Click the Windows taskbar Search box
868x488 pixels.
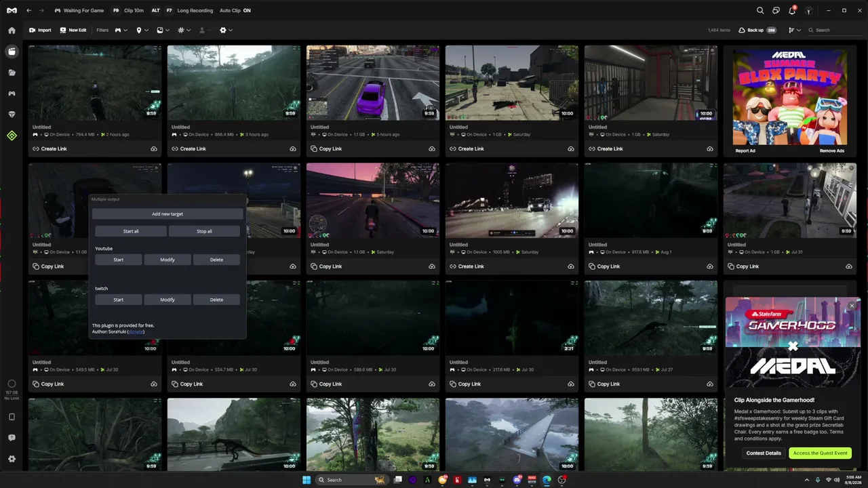coord(352,480)
